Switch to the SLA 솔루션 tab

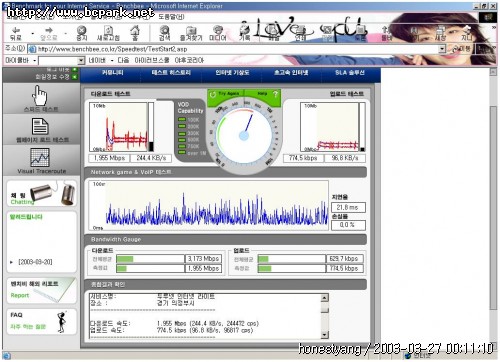pos(350,72)
